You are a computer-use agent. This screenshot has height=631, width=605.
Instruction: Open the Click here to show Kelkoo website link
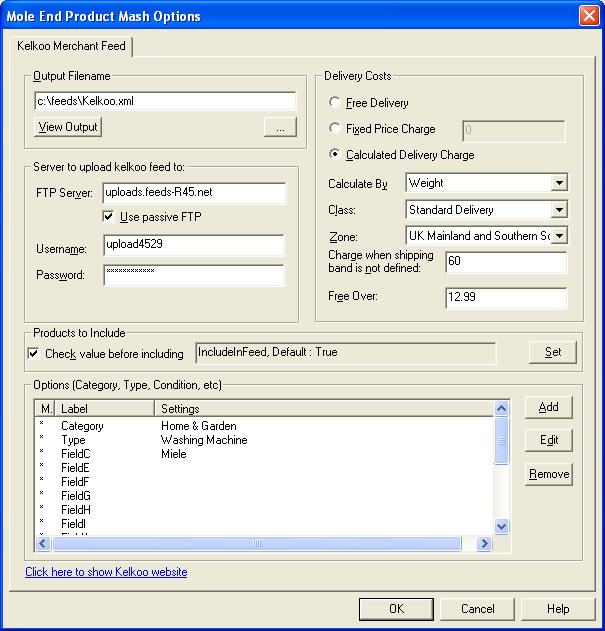[106, 572]
